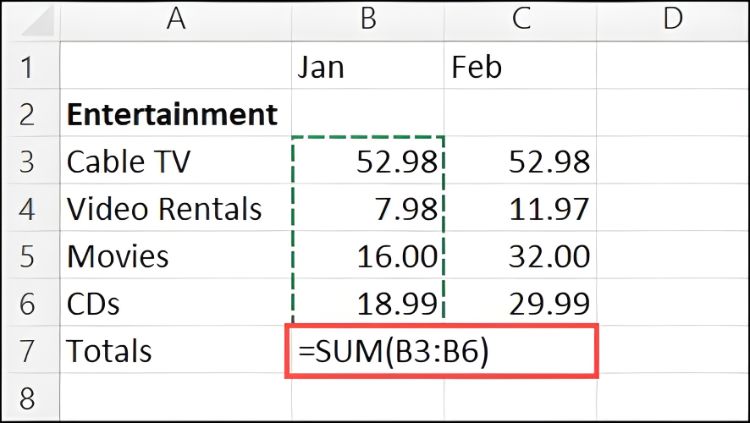Select row 8 header
This screenshot has width=750, height=423.
30,397
